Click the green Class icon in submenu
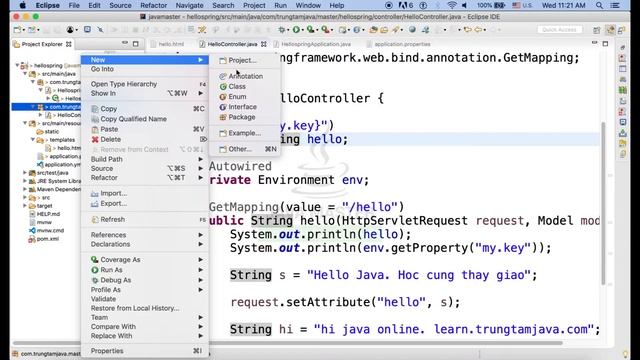This screenshot has height=360, width=640. tap(223, 87)
